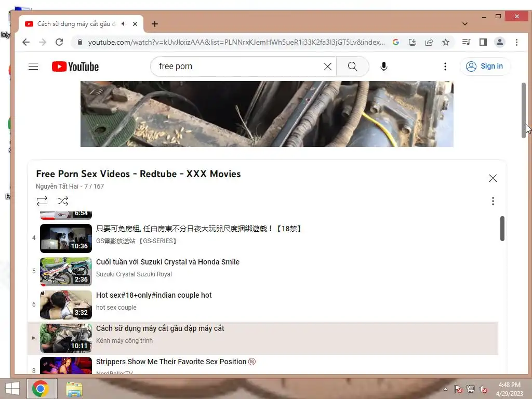Click the Sign in button
Screen dimensions: 532x399
[x=485, y=66]
